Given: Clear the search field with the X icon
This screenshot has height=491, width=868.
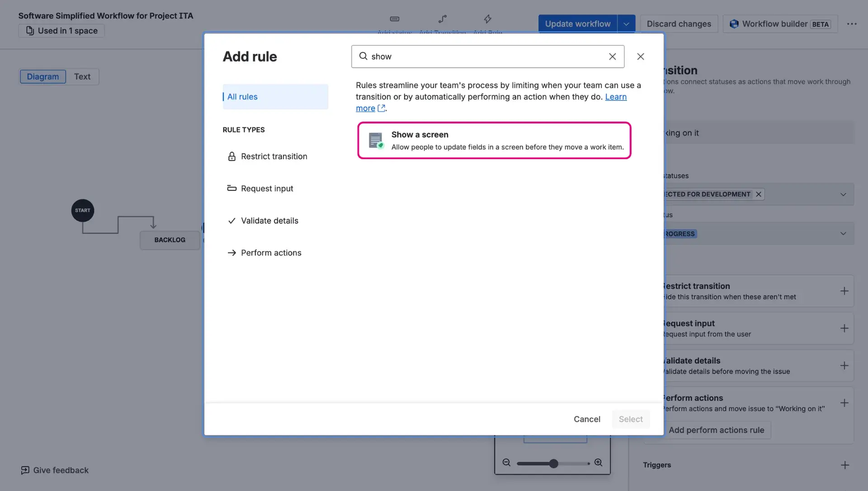Looking at the screenshot, I should tap(612, 57).
